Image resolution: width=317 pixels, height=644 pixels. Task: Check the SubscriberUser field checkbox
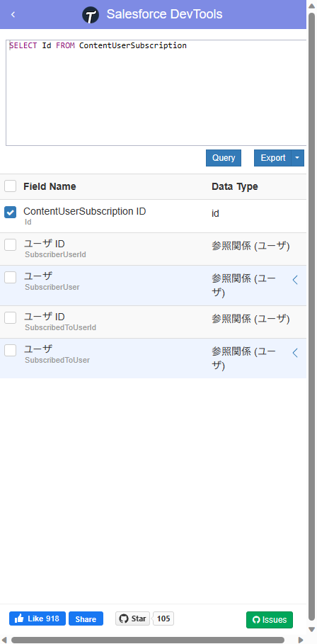[x=10, y=277]
